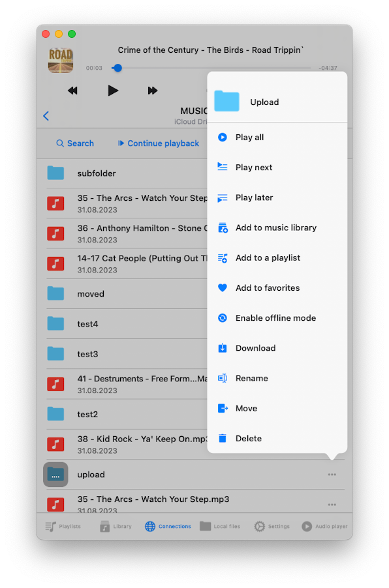Click the -04:37 remaining time label
Image resolution: width=389 pixels, height=588 pixels.
pyautogui.click(x=328, y=68)
